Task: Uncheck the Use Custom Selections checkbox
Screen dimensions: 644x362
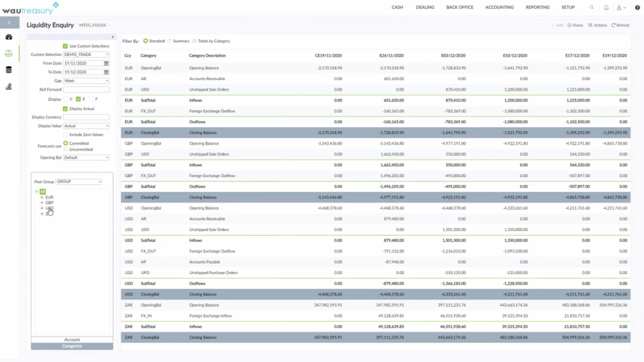Action: point(65,46)
